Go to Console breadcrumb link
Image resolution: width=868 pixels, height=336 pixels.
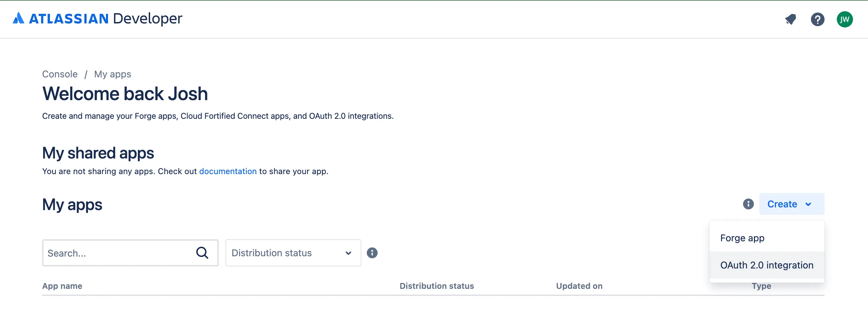click(60, 74)
